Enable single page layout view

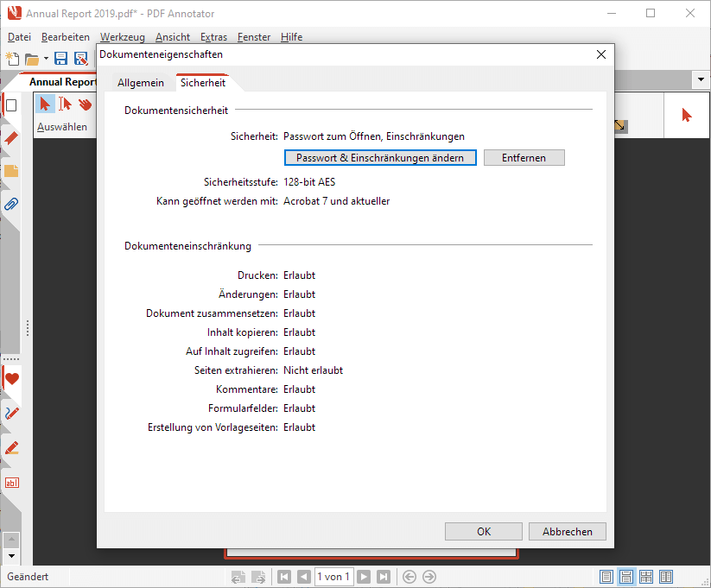[x=606, y=577]
